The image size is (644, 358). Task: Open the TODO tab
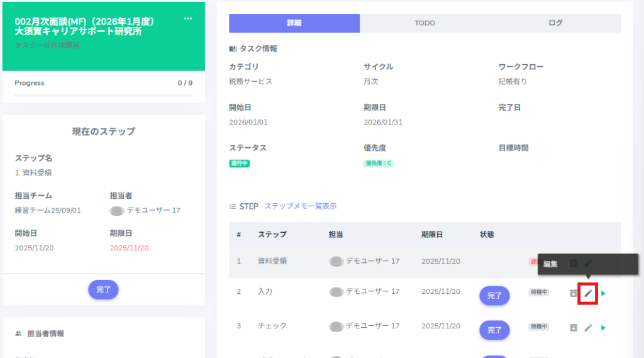point(425,23)
